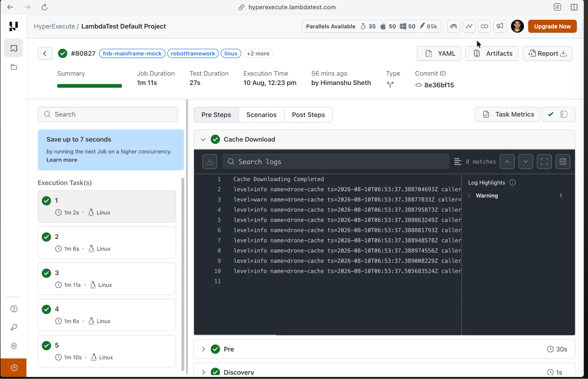
Task: Open the settings icon in sidebar
Action: [14, 346]
